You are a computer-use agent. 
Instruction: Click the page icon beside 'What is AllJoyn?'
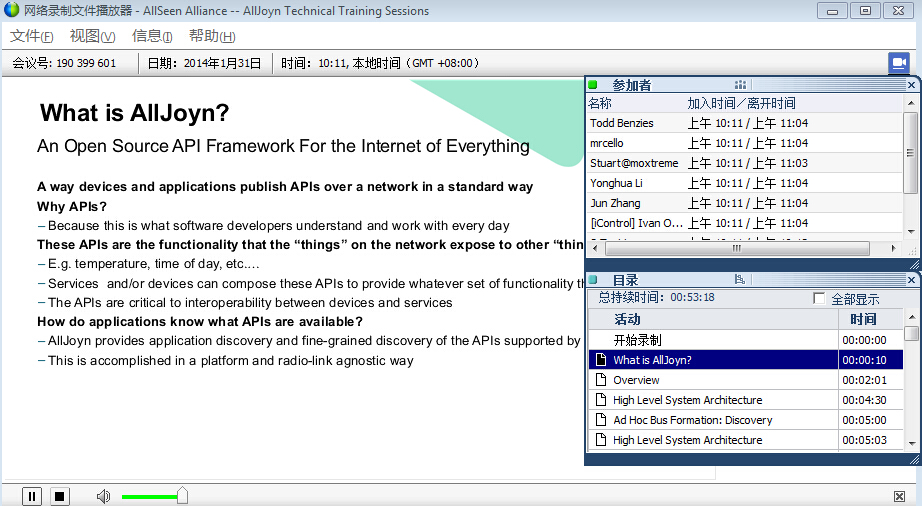point(600,360)
